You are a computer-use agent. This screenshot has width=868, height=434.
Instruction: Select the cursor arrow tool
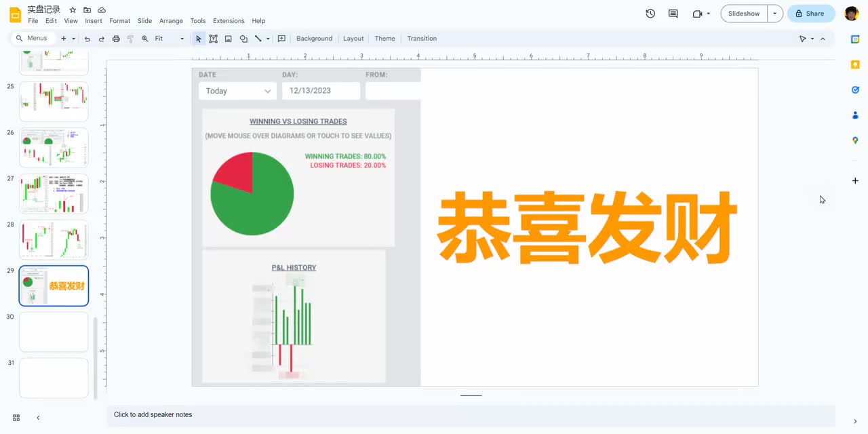point(199,39)
